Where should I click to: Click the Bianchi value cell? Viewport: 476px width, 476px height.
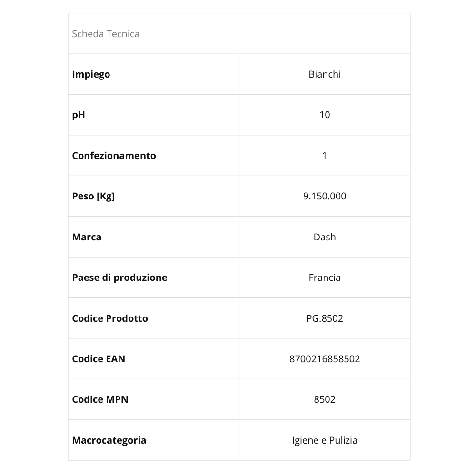(x=325, y=74)
